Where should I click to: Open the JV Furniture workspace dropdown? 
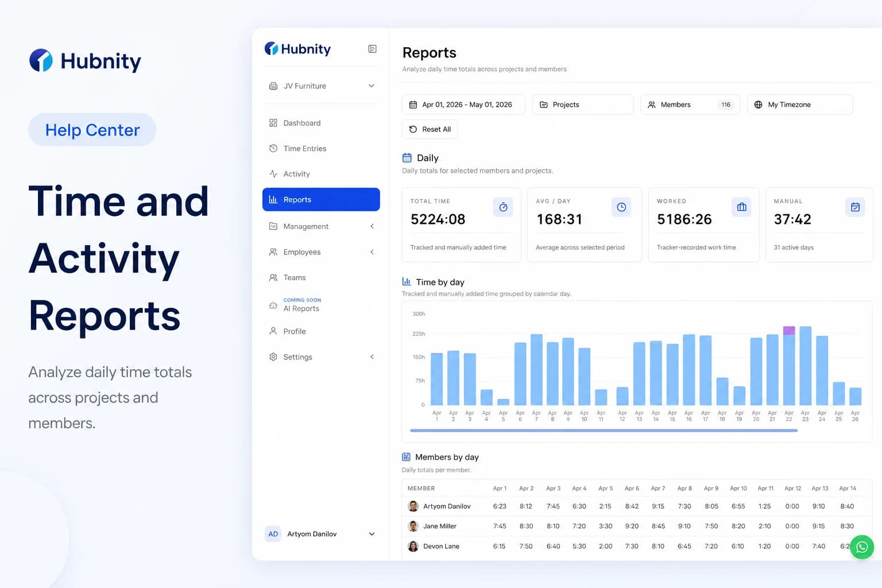pos(321,86)
